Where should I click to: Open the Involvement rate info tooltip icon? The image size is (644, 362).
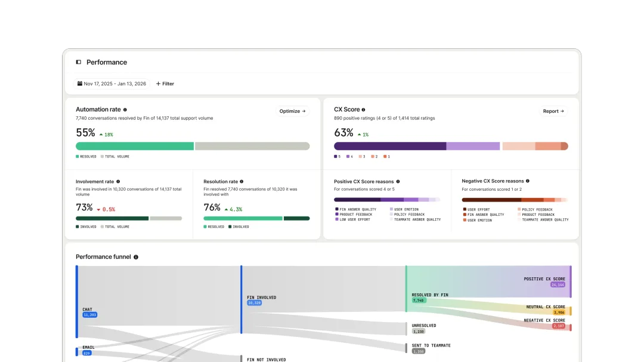tap(118, 182)
